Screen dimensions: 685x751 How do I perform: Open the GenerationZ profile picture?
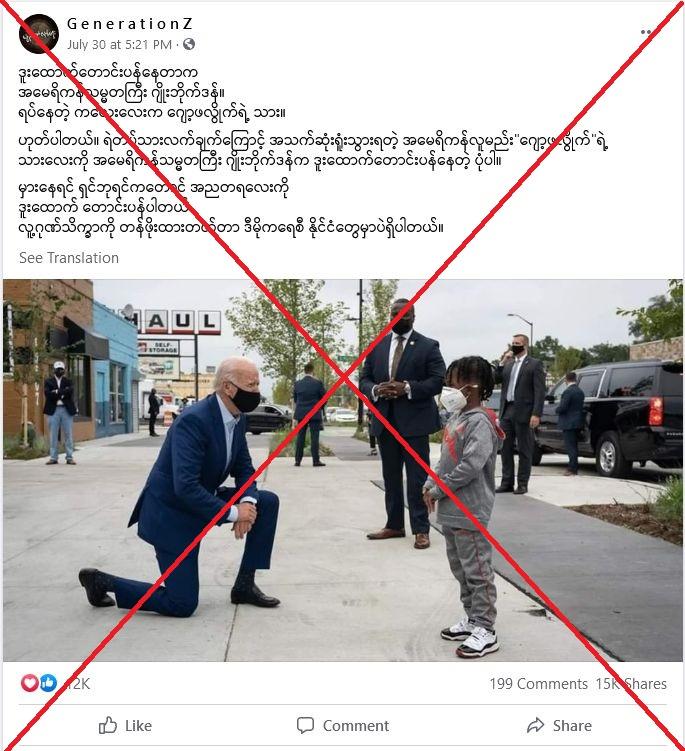39,34
